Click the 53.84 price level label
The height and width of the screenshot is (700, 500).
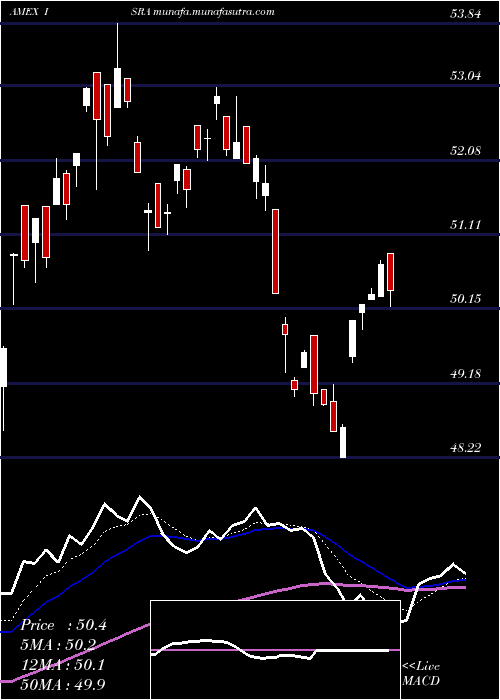pyautogui.click(x=466, y=14)
